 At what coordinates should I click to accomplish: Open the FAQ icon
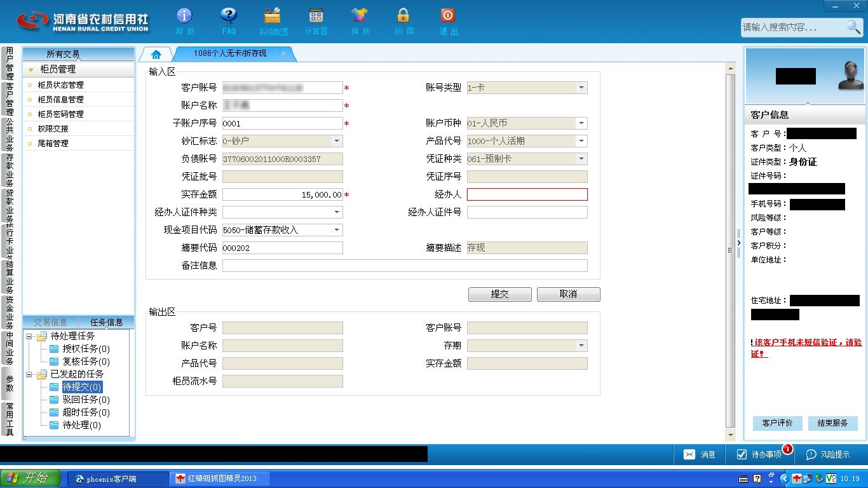point(229,16)
